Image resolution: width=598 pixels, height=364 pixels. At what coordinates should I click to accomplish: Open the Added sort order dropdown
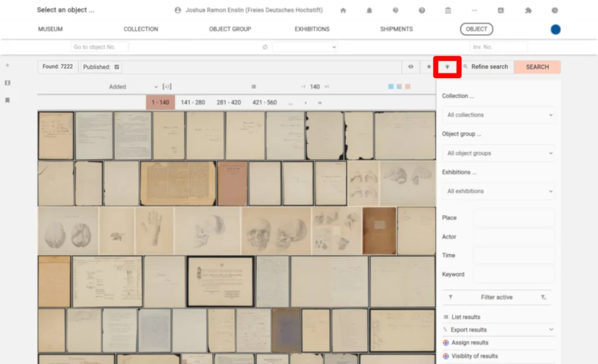point(133,87)
